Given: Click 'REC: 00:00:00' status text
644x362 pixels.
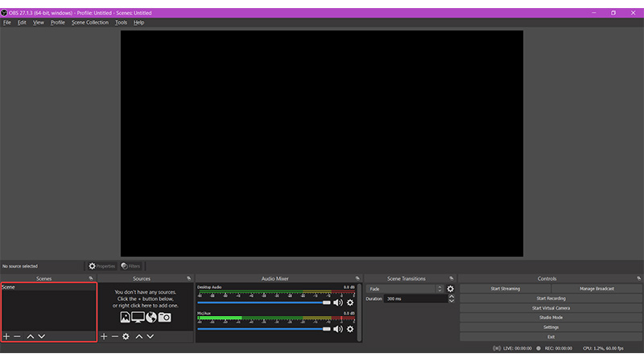Looking at the screenshot, I should [558, 348].
